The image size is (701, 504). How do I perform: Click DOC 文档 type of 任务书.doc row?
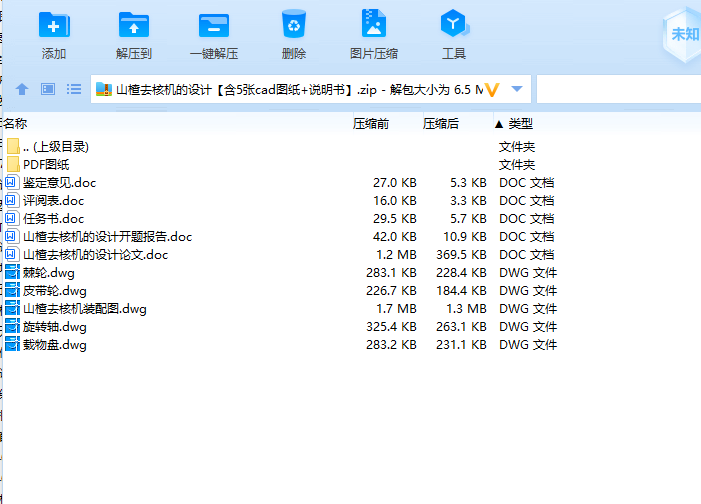pos(527,218)
